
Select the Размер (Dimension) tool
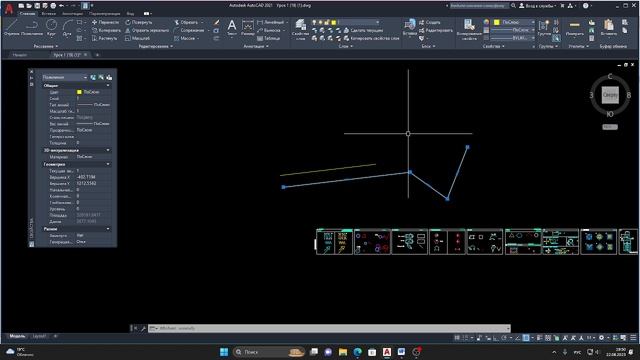[x=247, y=28]
